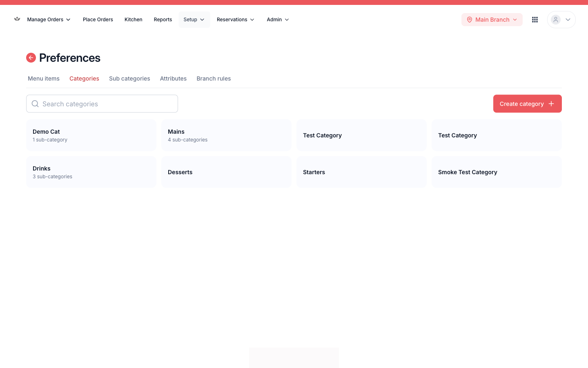Expand the Manage Orders menu
This screenshot has width=588, height=368.
point(49,20)
